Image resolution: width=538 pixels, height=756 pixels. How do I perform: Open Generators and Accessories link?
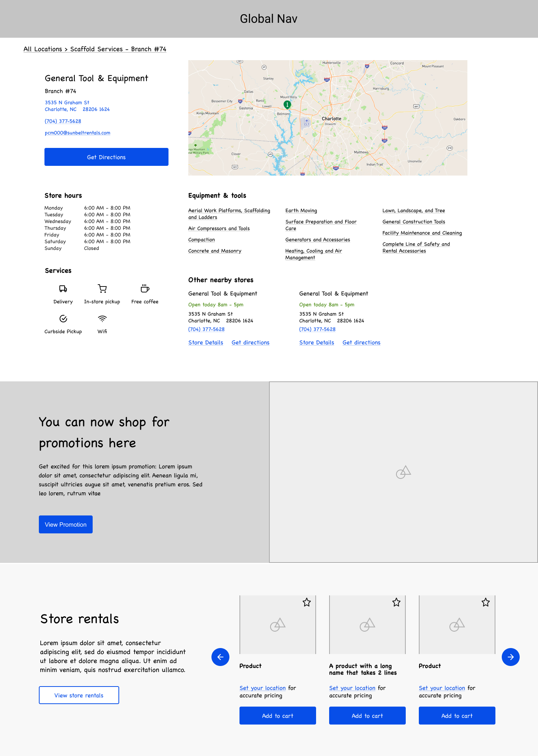(318, 239)
